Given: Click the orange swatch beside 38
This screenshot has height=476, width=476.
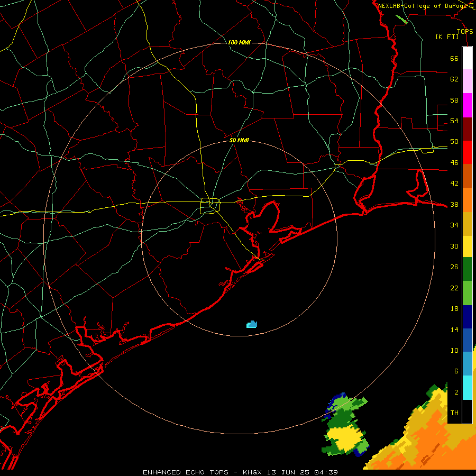Looking at the screenshot, I should coord(467,200).
